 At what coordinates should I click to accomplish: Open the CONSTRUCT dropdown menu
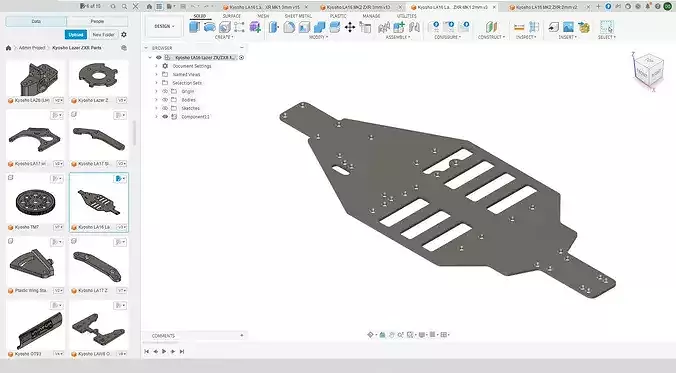coord(491,38)
